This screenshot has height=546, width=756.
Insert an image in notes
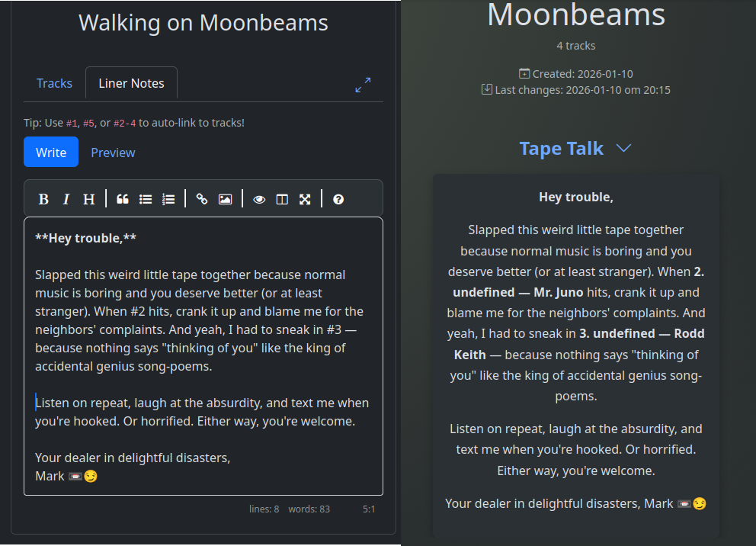coord(225,199)
